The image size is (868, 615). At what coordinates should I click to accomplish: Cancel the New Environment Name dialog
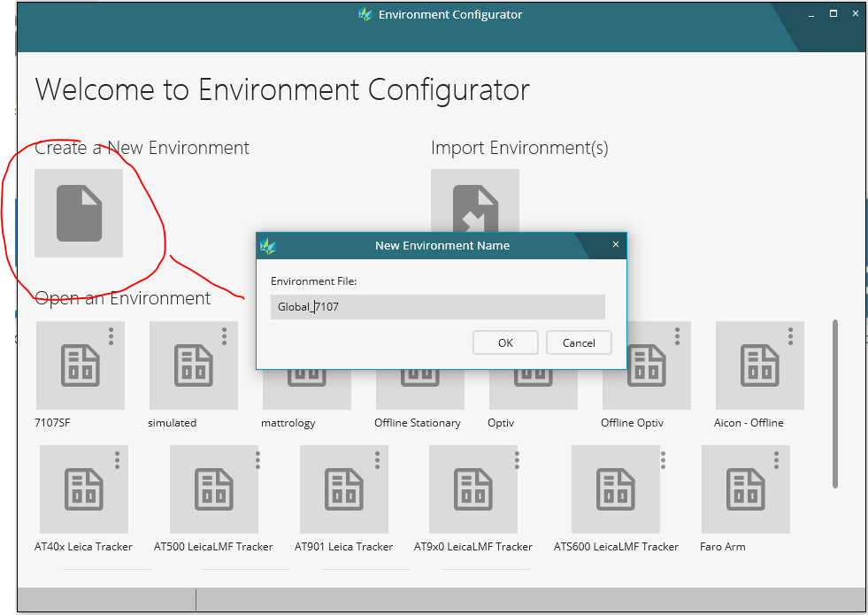(x=579, y=342)
